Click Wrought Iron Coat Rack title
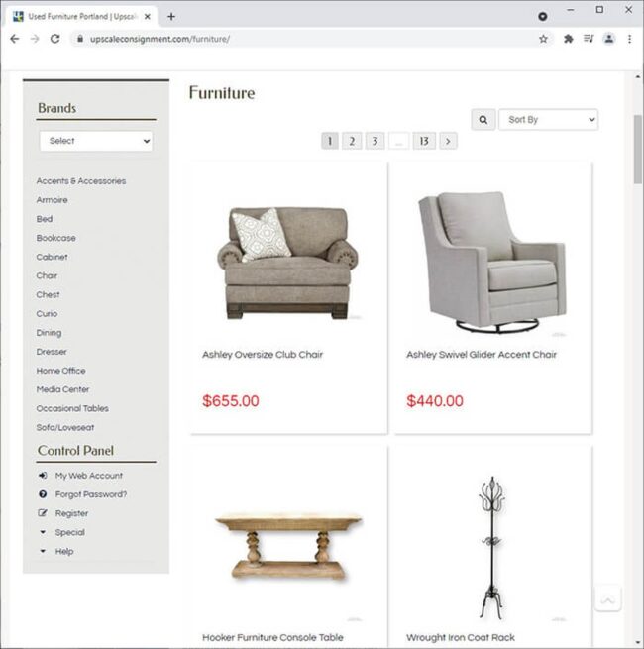This screenshot has height=649, width=644. pyautogui.click(x=461, y=638)
